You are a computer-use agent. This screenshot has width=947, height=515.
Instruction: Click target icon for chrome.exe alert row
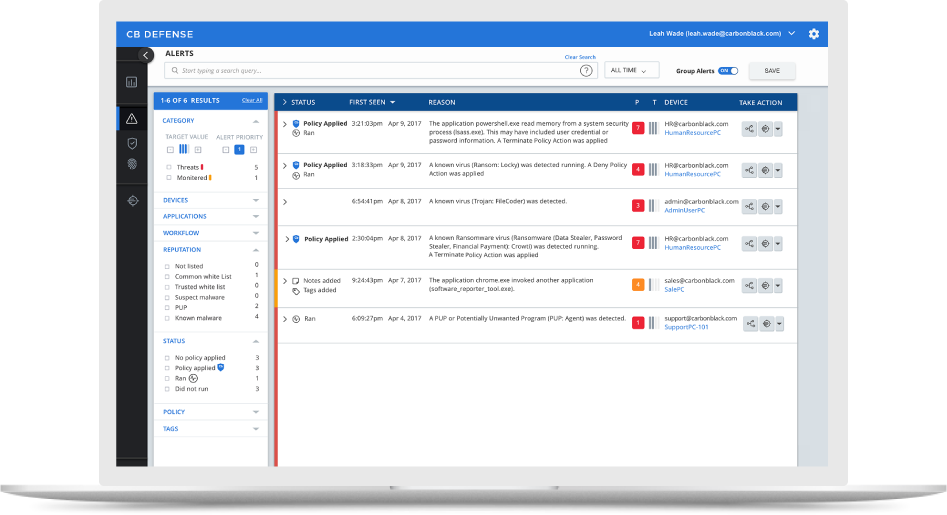[765, 286]
